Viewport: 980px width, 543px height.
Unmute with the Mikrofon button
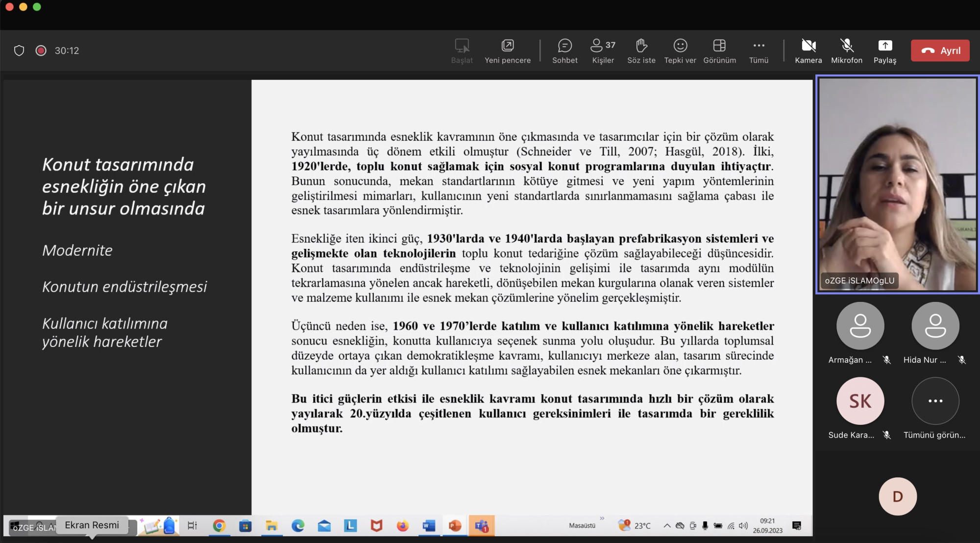coord(846,51)
